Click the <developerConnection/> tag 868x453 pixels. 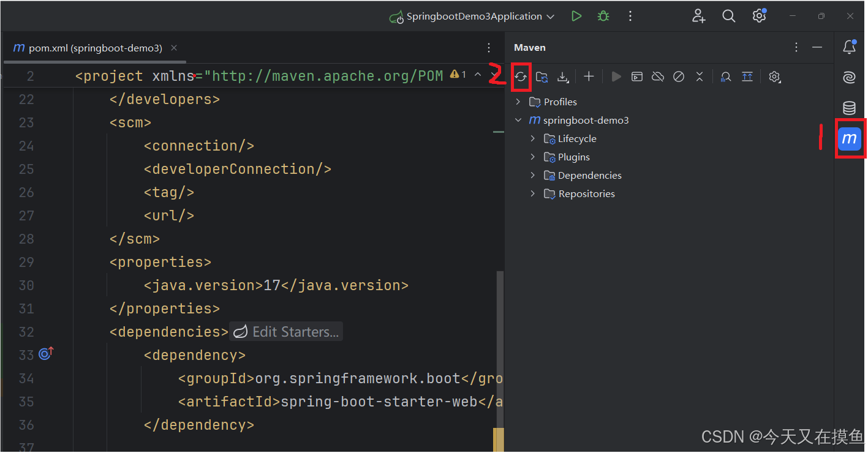click(x=238, y=169)
